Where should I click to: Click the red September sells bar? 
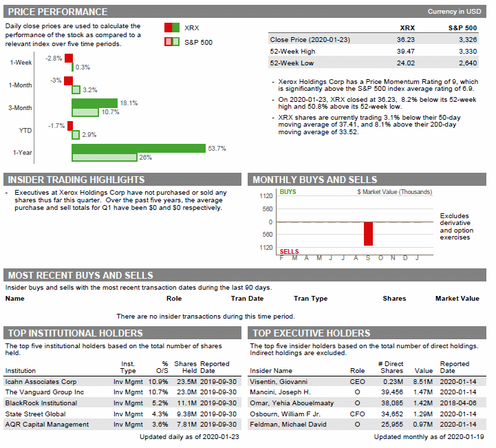pyautogui.click(x=368, y=234)
